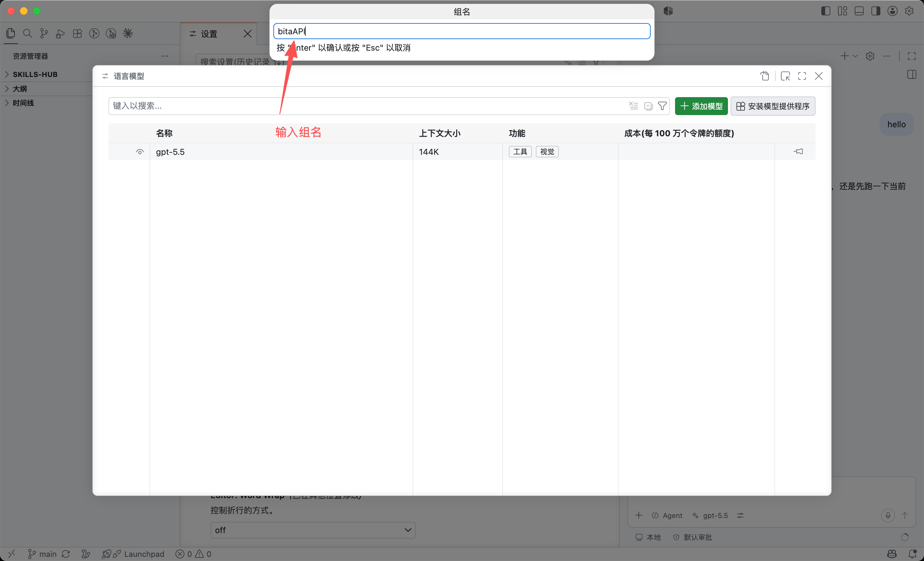Open the Explorer files icon

pos(11,33)
